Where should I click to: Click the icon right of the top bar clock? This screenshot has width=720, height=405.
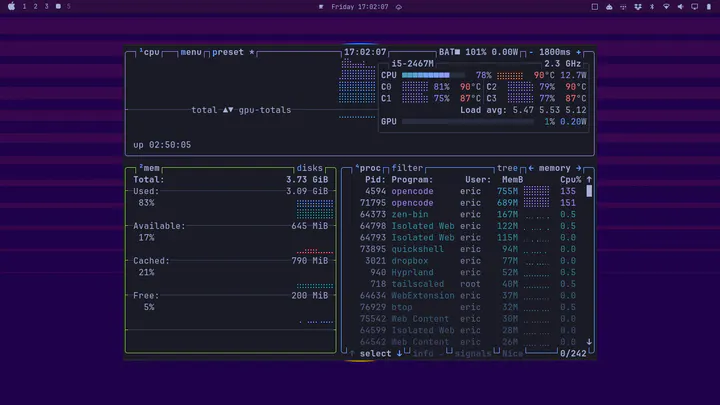pos(399,7)
